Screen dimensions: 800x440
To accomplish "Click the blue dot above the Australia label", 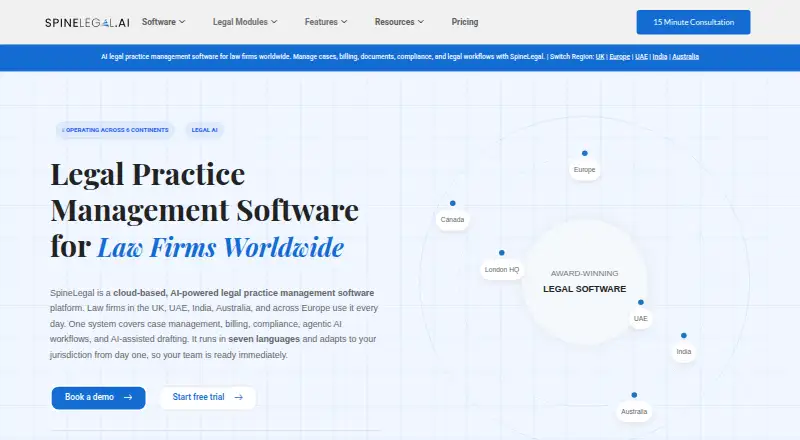I will click(634, 395).
